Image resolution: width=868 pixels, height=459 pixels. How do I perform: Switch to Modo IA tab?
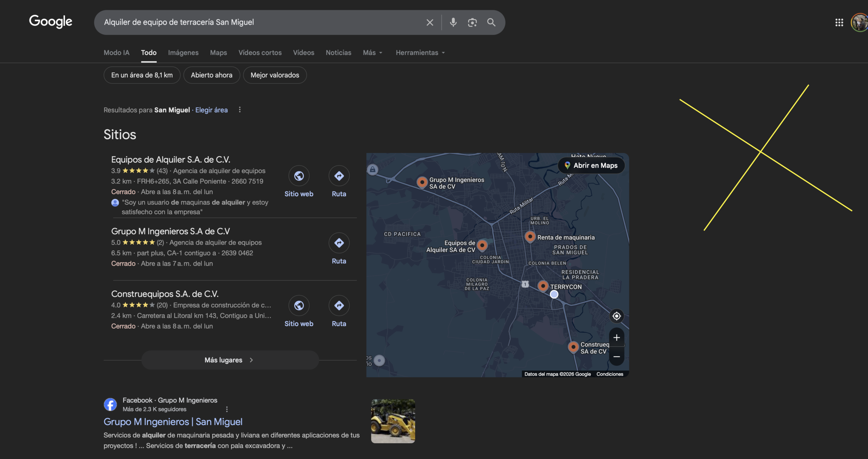116,53
